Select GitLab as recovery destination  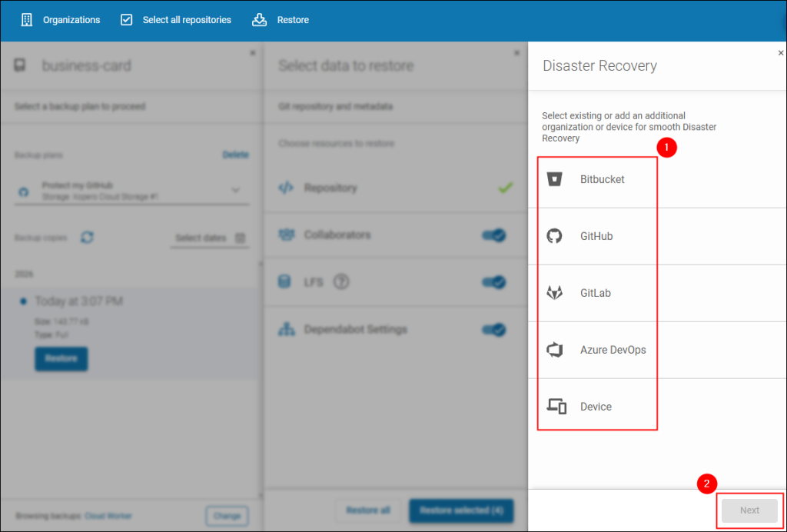658,293
